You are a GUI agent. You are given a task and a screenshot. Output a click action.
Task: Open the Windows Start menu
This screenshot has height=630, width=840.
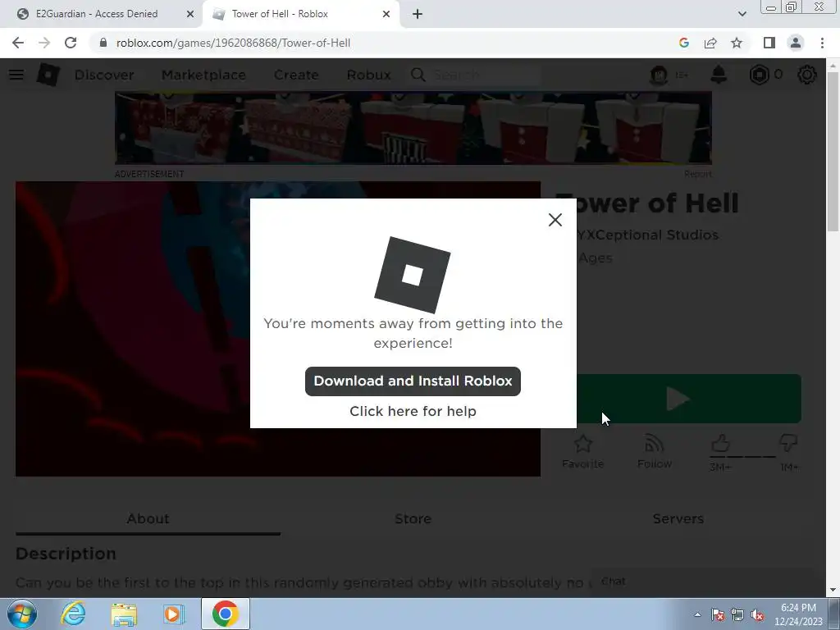pos(21,614)
